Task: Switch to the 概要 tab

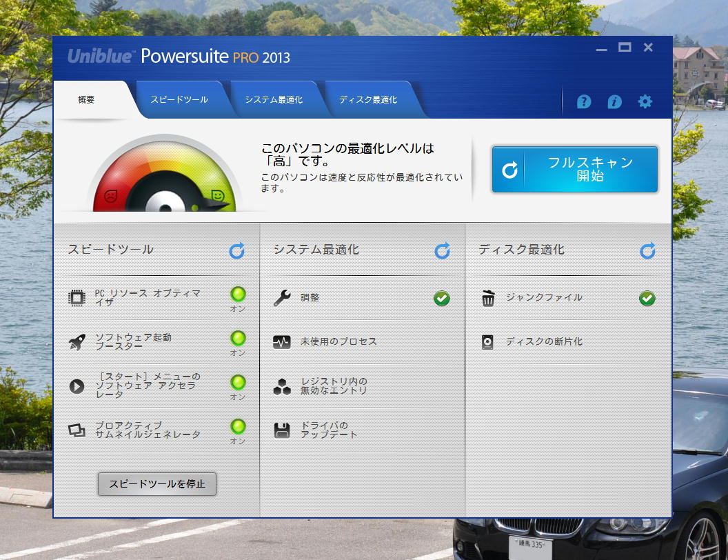Action: point(86,99)
